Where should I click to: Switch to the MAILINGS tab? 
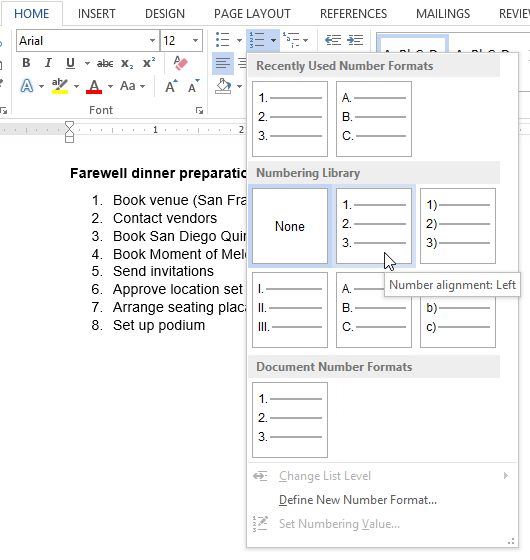click(x=443, y=14)
